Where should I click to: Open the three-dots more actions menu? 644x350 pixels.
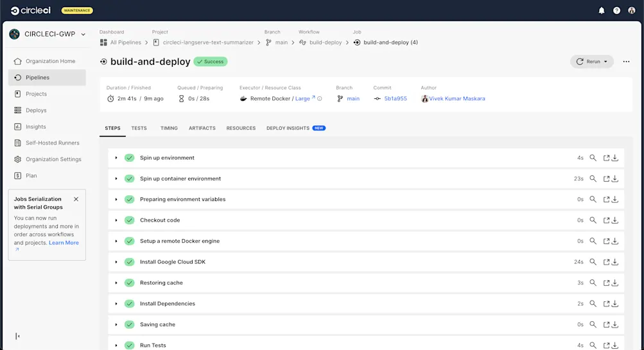pos(626,62)
